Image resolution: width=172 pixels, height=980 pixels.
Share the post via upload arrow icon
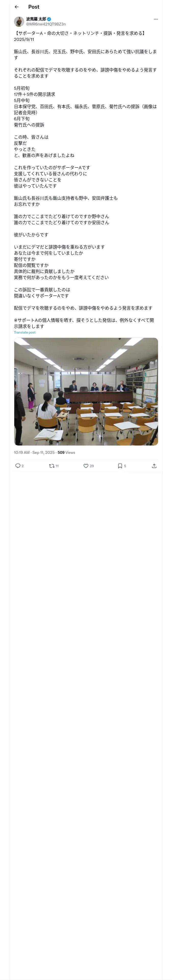[154, 466]
